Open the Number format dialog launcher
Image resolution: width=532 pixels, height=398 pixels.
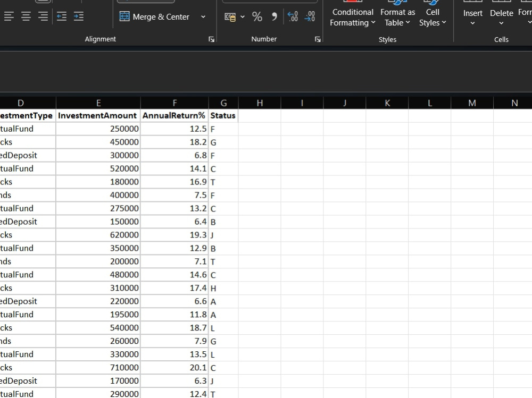tap(318, 39)
